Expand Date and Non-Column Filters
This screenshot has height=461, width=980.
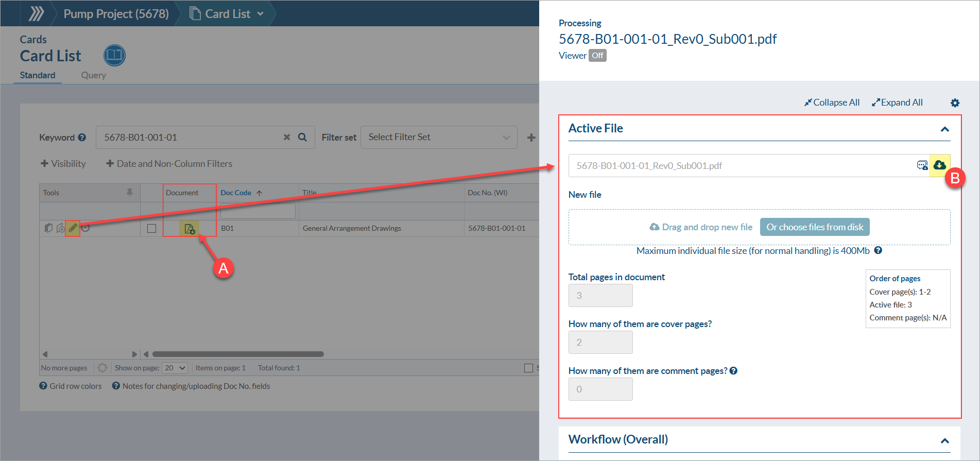(x=169, y=163)
